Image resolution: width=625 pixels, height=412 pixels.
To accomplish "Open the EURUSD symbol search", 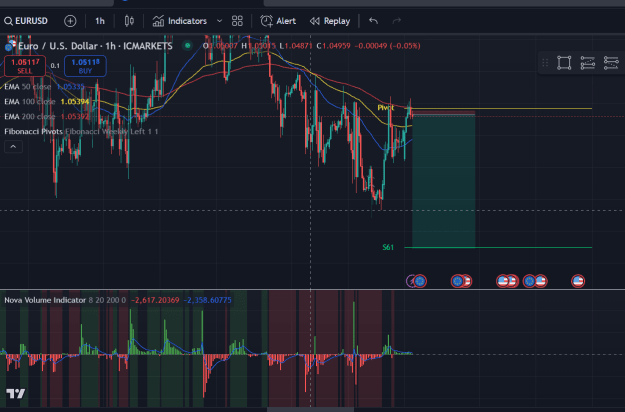I will (26, 21).
